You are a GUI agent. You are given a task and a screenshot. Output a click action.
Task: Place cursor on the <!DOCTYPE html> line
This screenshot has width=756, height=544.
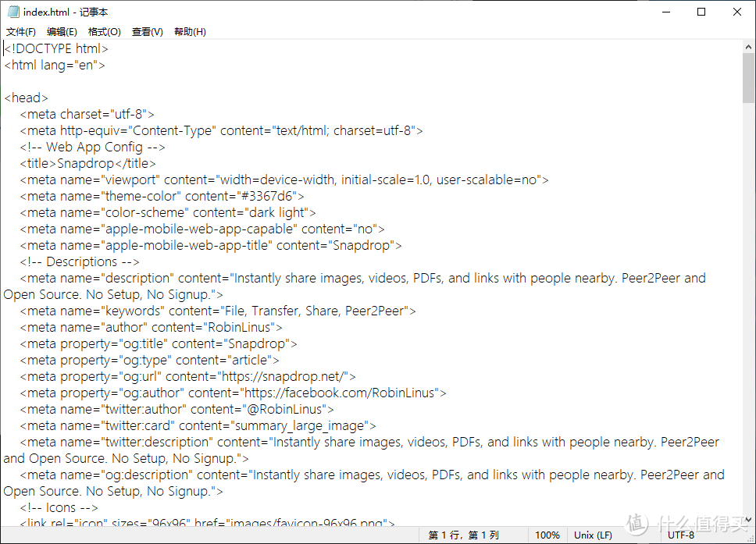coord(56,48)
